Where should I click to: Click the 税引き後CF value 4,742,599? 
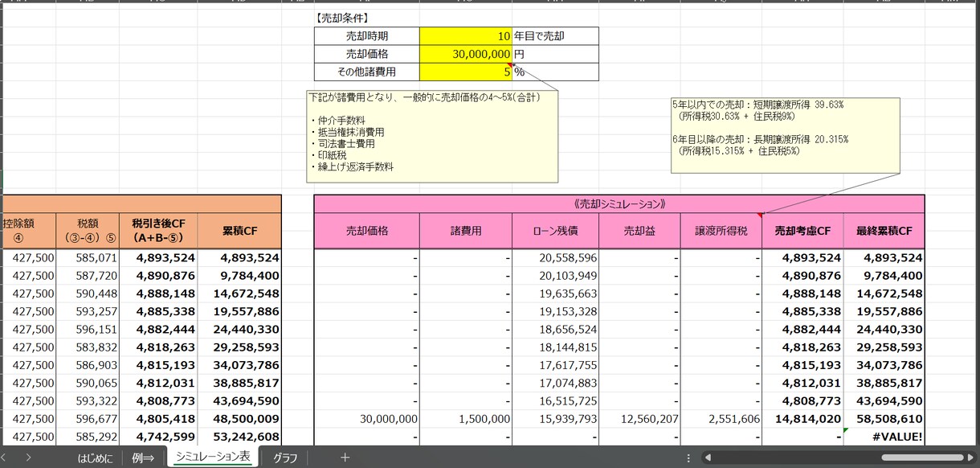point(158,437)
